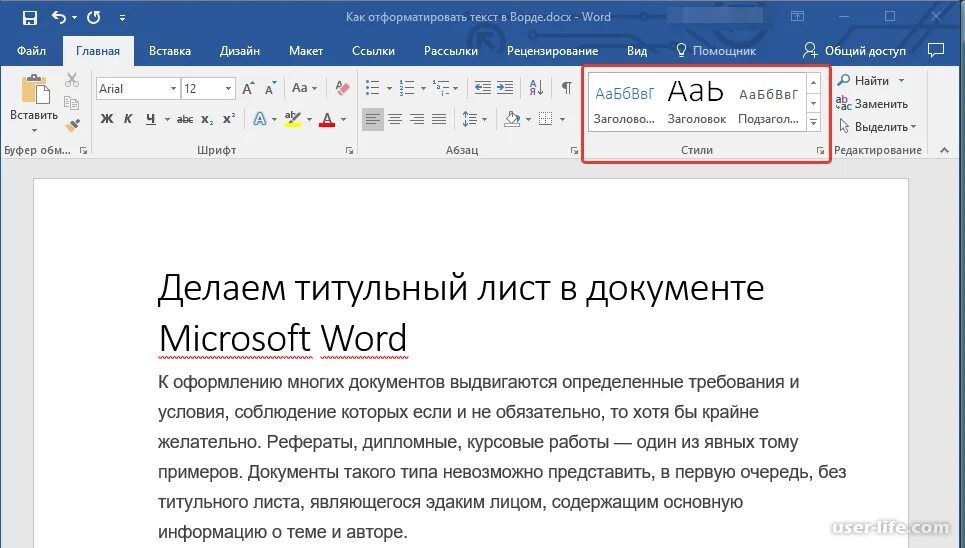The image size is (965, 548).
Task: Switch to the Ссылки tab
Action: tap(373, 50)
